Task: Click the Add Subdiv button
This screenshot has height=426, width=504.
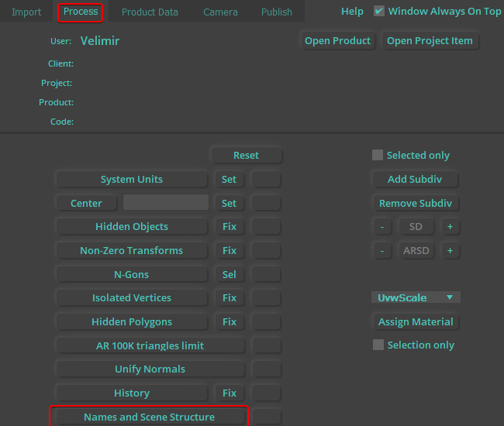Action: point(415,179)
